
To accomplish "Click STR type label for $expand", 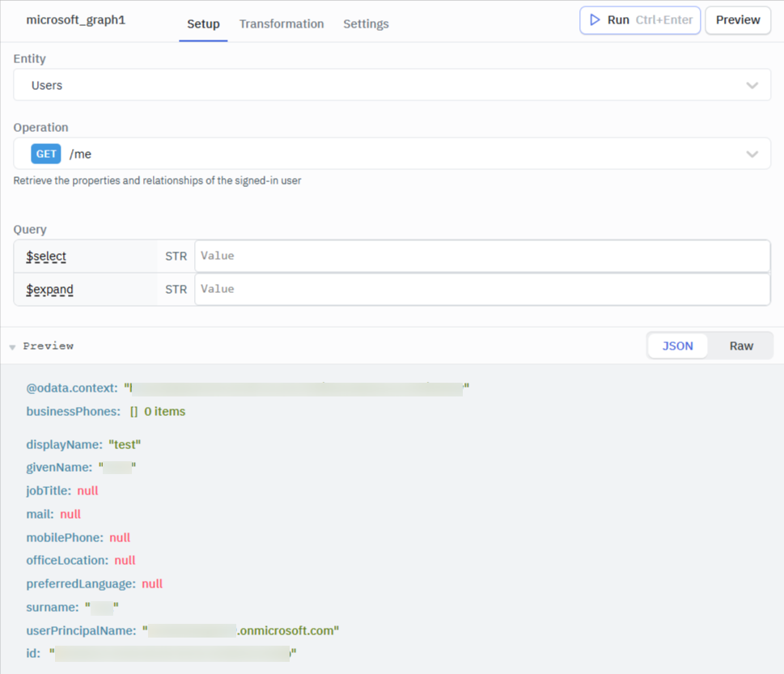I will click(x=176, y=290).
